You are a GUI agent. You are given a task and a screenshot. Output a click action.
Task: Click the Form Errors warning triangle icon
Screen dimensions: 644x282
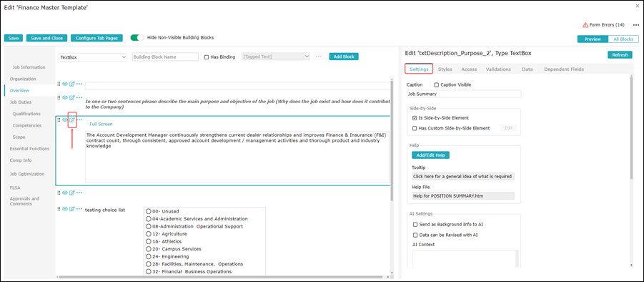585,25
